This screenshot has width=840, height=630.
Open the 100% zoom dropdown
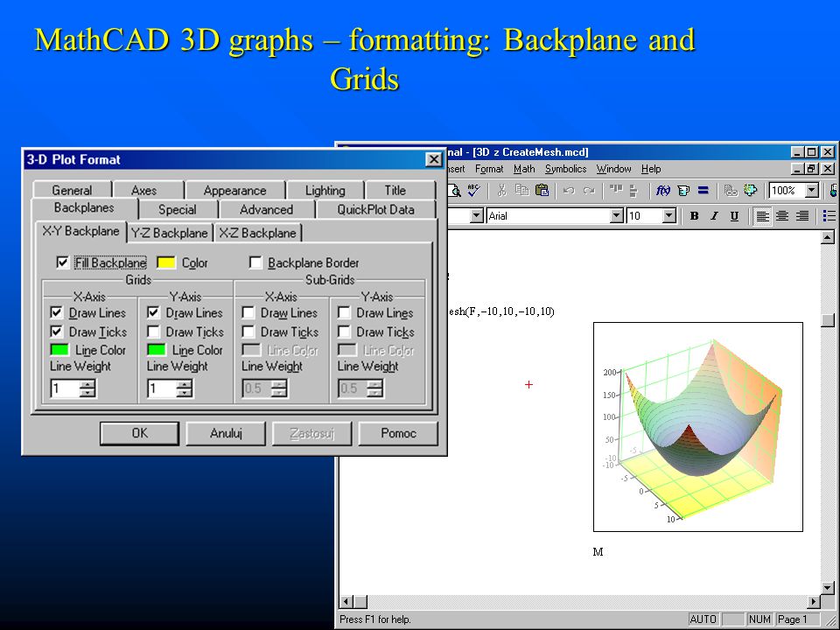812,190
